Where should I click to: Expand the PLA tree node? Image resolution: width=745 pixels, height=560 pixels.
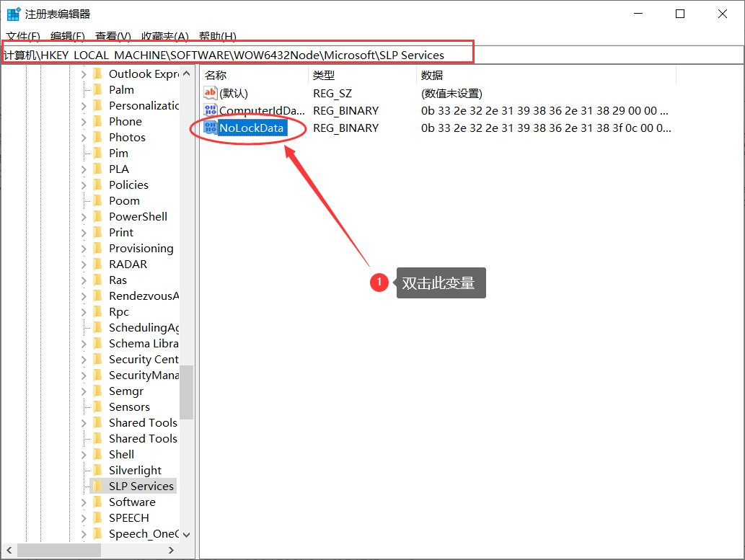(84, 169)
